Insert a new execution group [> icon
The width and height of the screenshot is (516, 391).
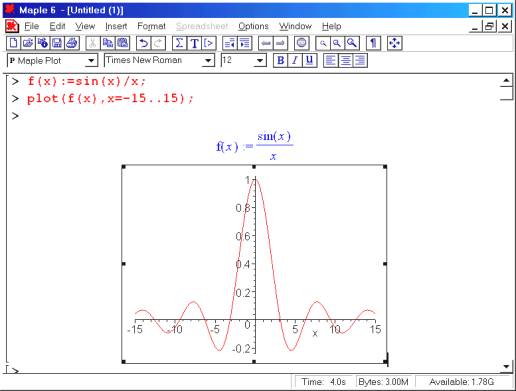pyautogui.click(x=209, y=43)
